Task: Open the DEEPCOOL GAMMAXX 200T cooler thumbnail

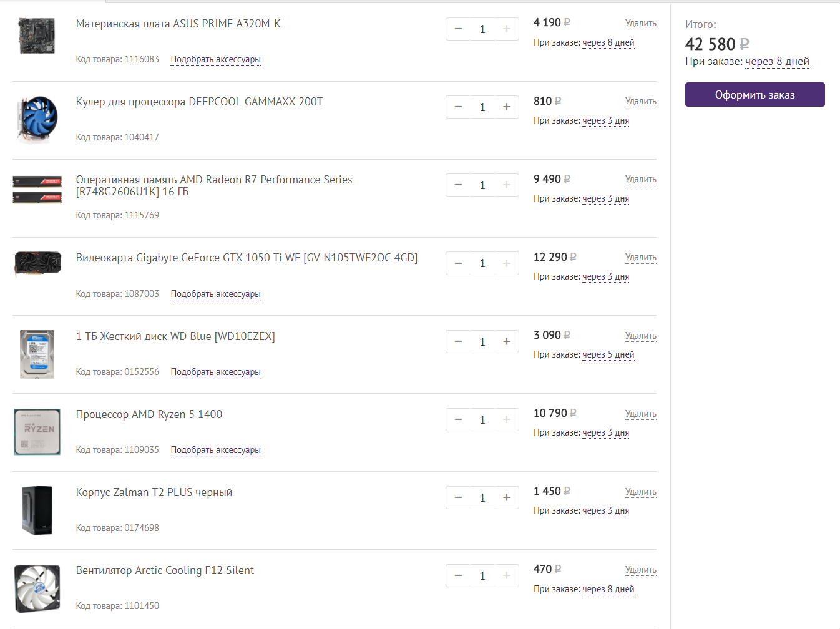Action: (x=37, y=119)
